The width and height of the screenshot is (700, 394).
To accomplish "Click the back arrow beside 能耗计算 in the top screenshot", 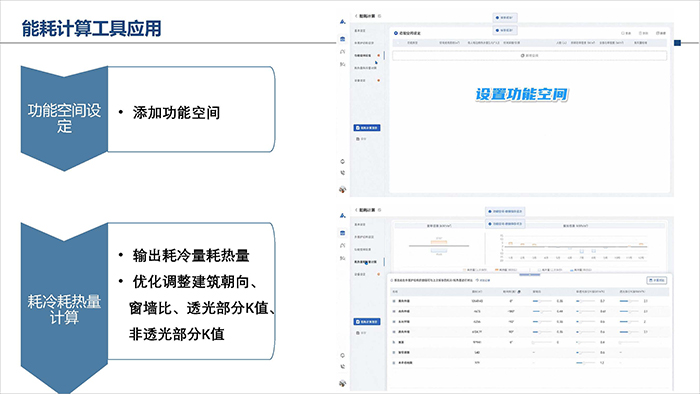I will [x=356, y=16].
